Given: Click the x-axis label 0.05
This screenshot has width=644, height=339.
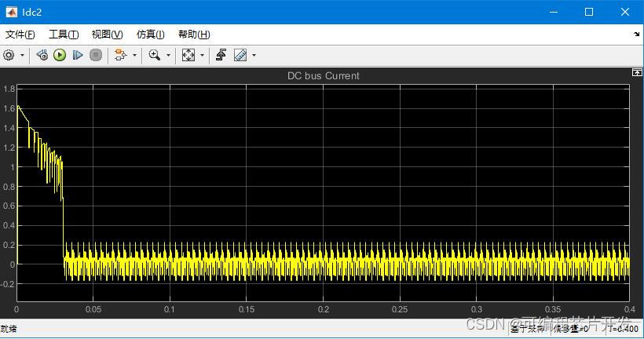Looking at the screenshot, I should pyautogui.click(x=93, y=309).
